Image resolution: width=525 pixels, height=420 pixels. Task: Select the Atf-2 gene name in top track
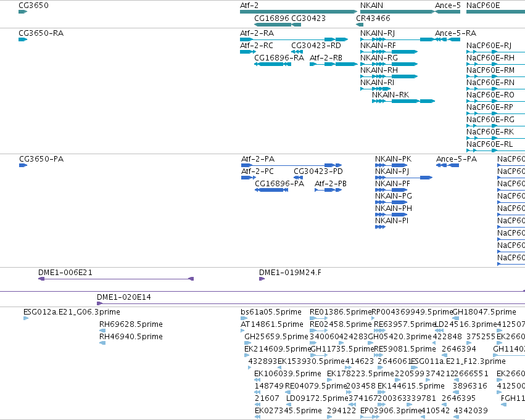249,6
